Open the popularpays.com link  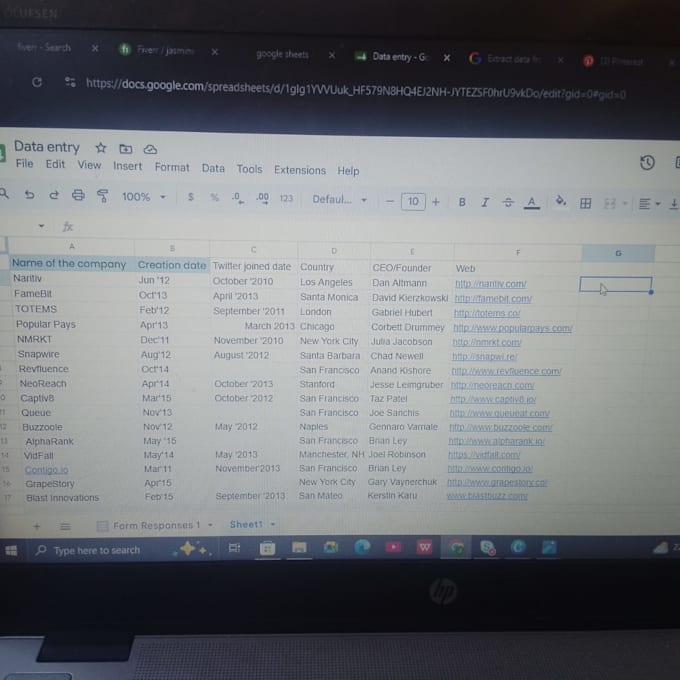point(513,328)
